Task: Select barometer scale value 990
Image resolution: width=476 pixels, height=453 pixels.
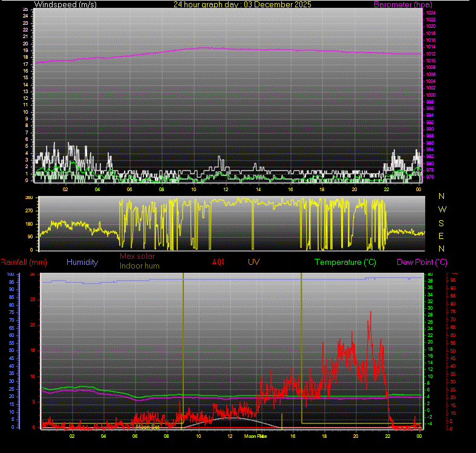Action: pos(430,129)
